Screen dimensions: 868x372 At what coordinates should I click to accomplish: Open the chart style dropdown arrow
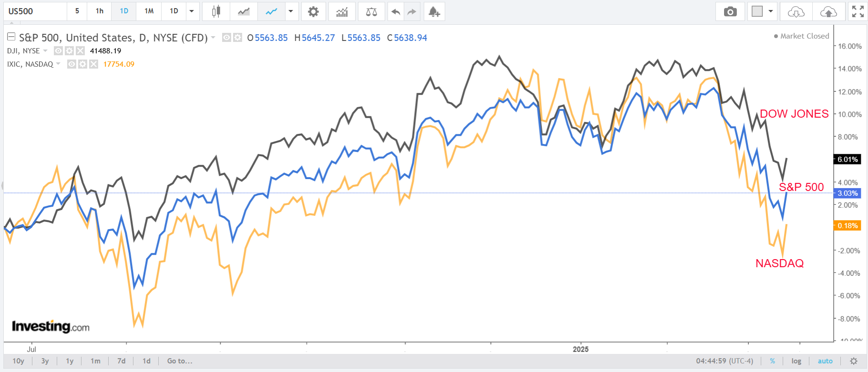(x=290, y=11)
